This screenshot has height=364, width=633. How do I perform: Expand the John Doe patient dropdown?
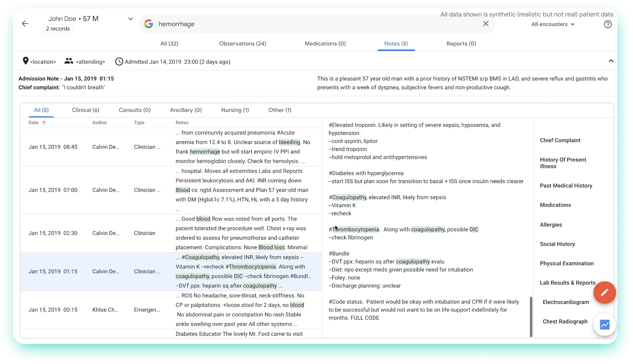tap(130, 19)
